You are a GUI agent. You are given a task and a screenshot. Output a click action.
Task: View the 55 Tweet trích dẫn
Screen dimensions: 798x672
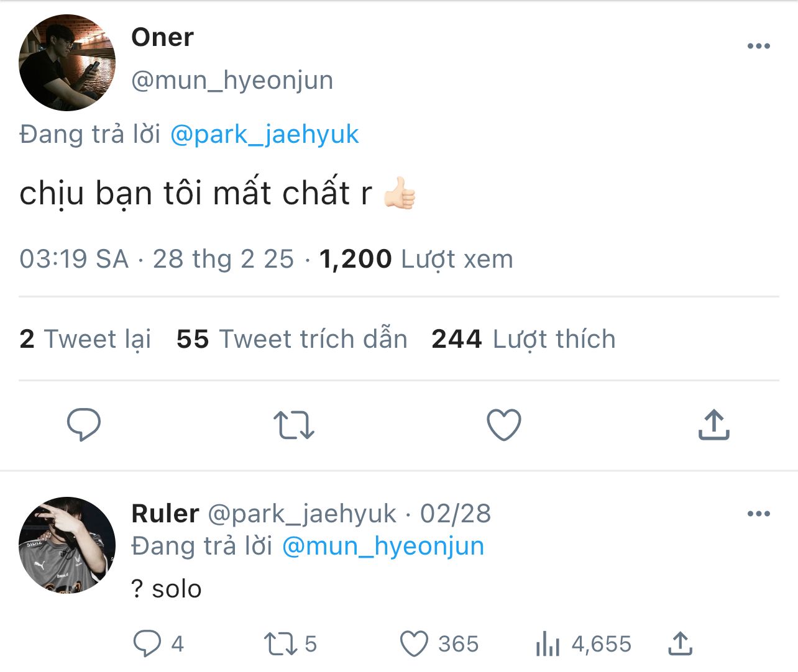[291, 339]
